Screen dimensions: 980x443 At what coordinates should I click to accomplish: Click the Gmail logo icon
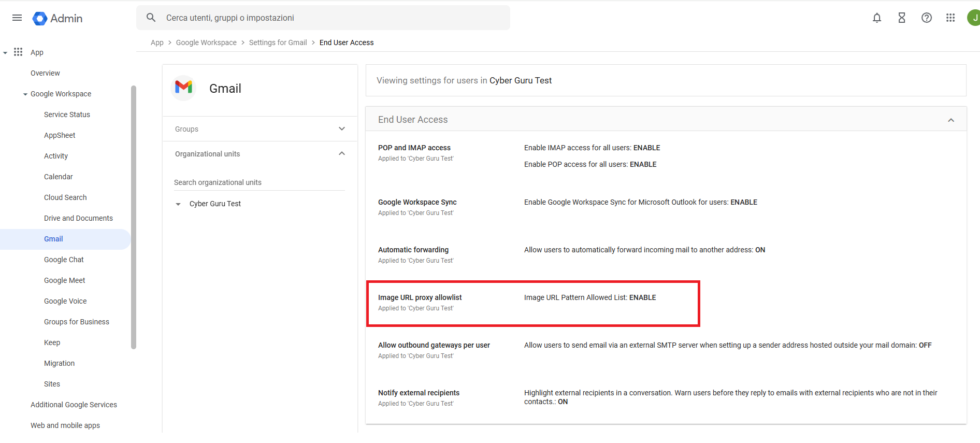point(184,88)
